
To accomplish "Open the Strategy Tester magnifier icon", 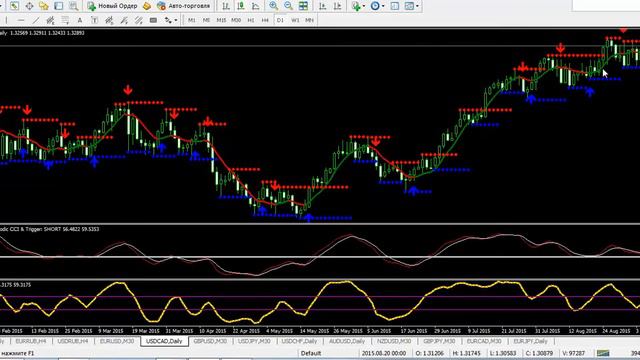I will (x=73, y=6).
